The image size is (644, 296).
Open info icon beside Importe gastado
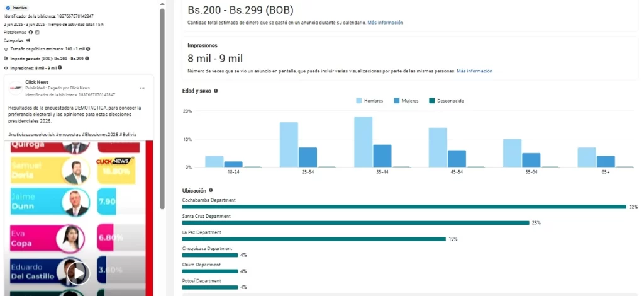pos(87,59)
